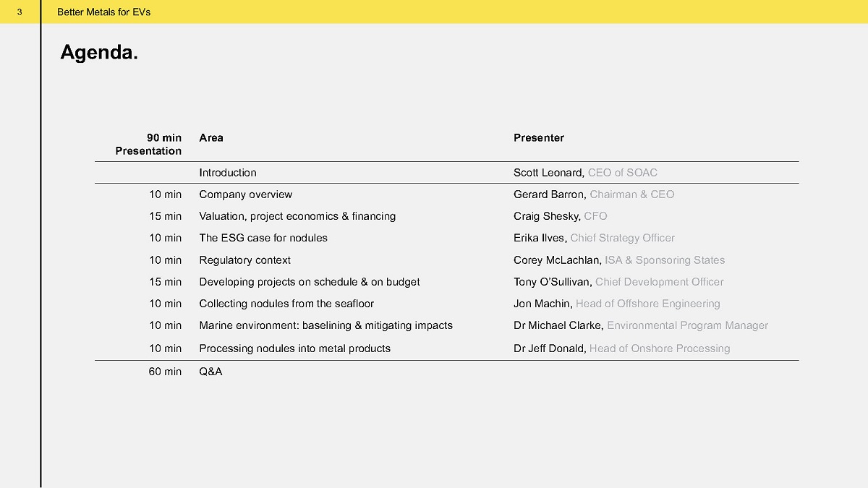Image resolution: width=868 pixels, height=488 pixels.
Task: Select 'The ESG case for nodules' item
Action: (x=263, y=238)
